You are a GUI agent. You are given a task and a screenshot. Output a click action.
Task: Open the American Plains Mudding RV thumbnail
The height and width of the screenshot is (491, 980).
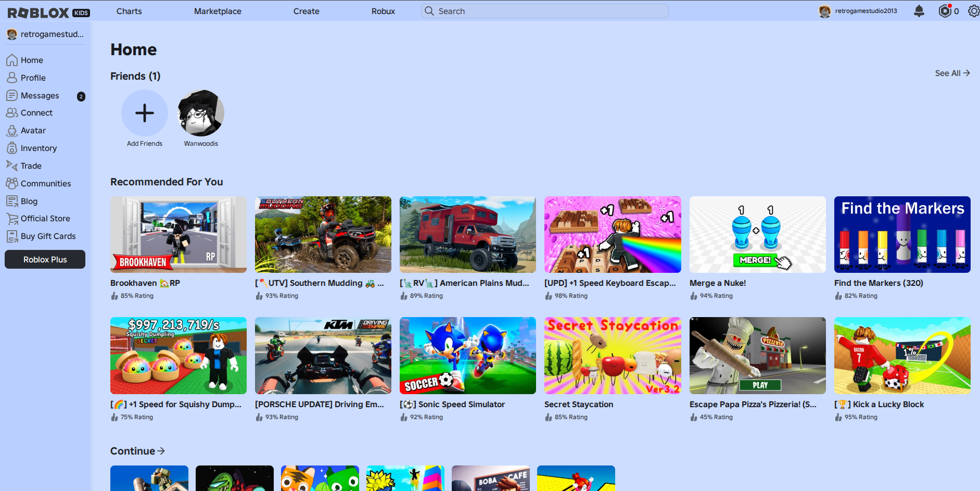coord(468,234)
